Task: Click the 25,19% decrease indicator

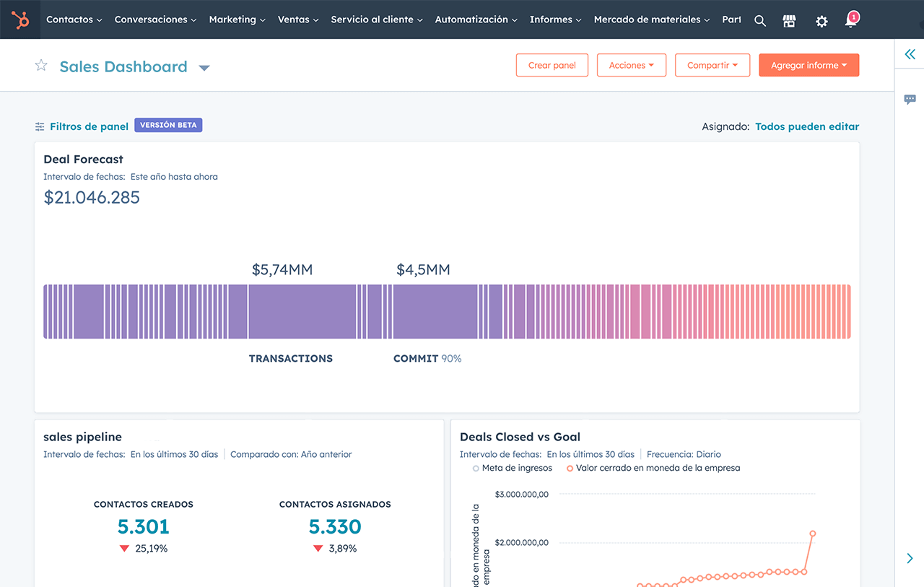Action: [x=144, y=549]
